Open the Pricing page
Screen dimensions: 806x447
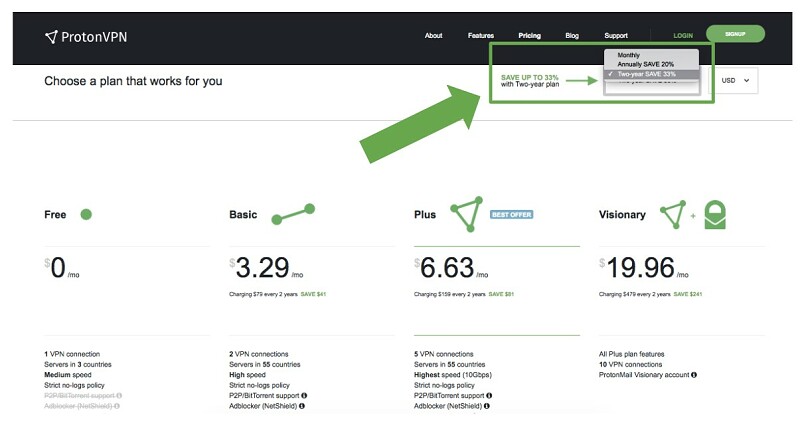529,35
